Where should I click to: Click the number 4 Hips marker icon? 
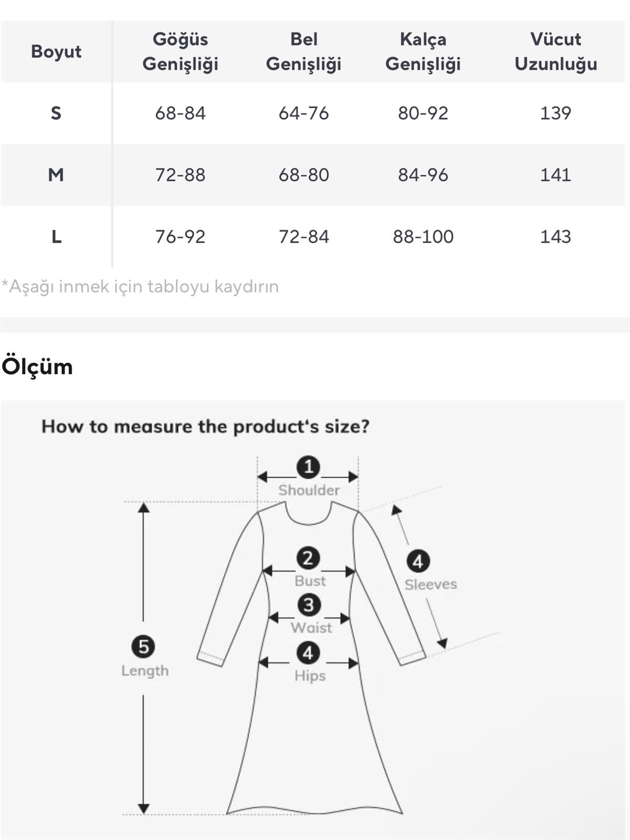point(308,653)
